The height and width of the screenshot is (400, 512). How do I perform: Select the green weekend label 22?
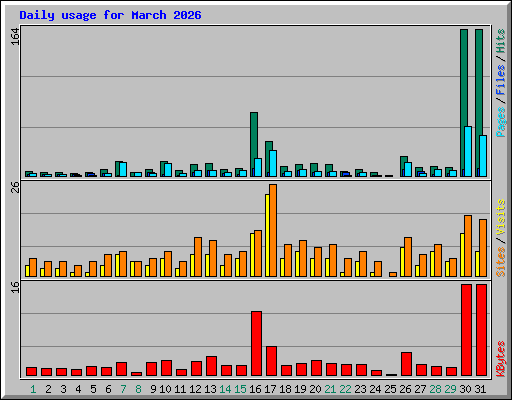345,389
